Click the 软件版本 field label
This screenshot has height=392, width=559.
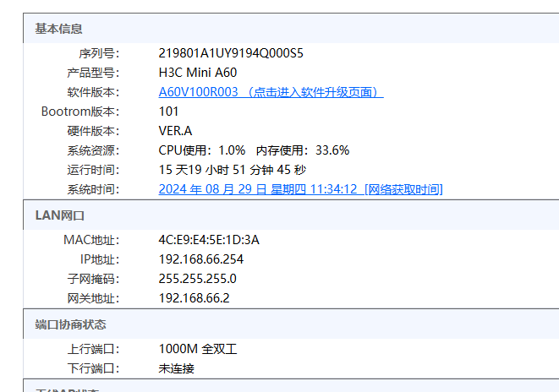pos(93,92)
